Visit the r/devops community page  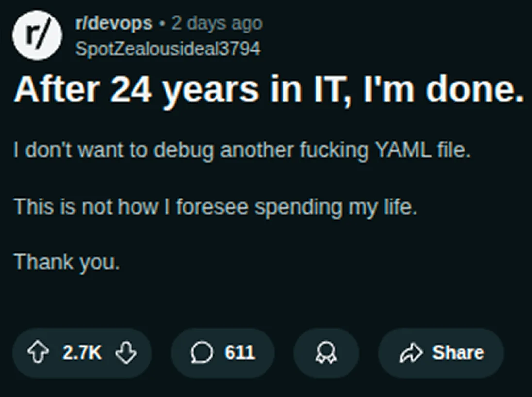pyautogui.click(x=114, y=22)
